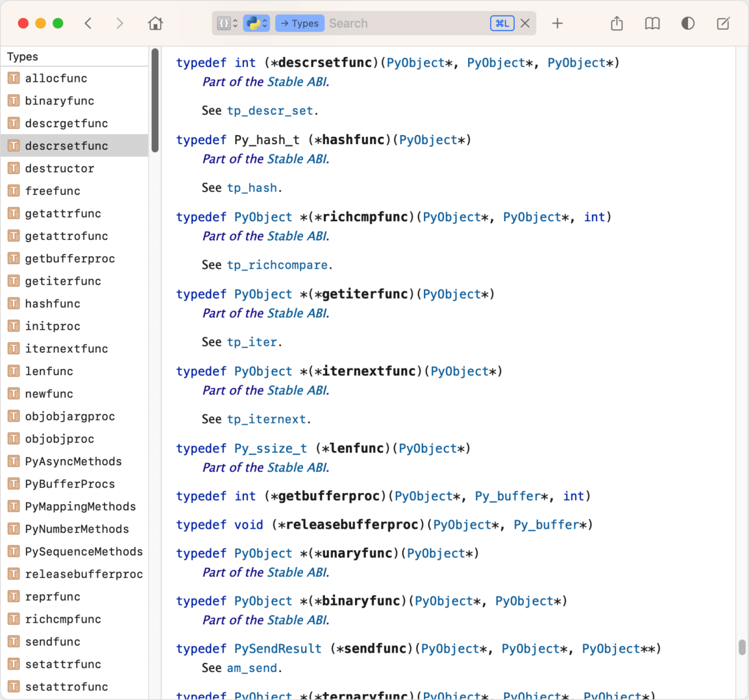Click the type icon beside getbufferproc
This screenshot has height=700, width=749.
[14, 258]
